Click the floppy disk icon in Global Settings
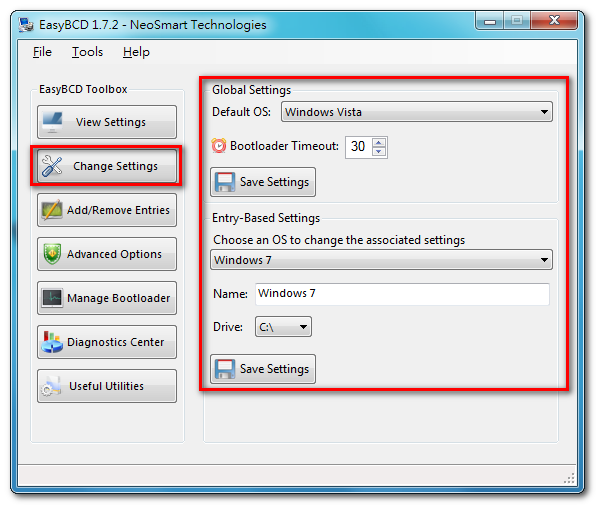Image resolution: width=596 pixels, height=505 pixels. pos(225,182)
